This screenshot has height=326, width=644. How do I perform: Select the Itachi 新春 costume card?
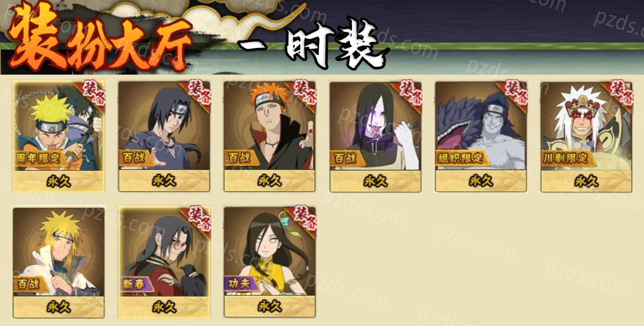[x=164, y=263]
